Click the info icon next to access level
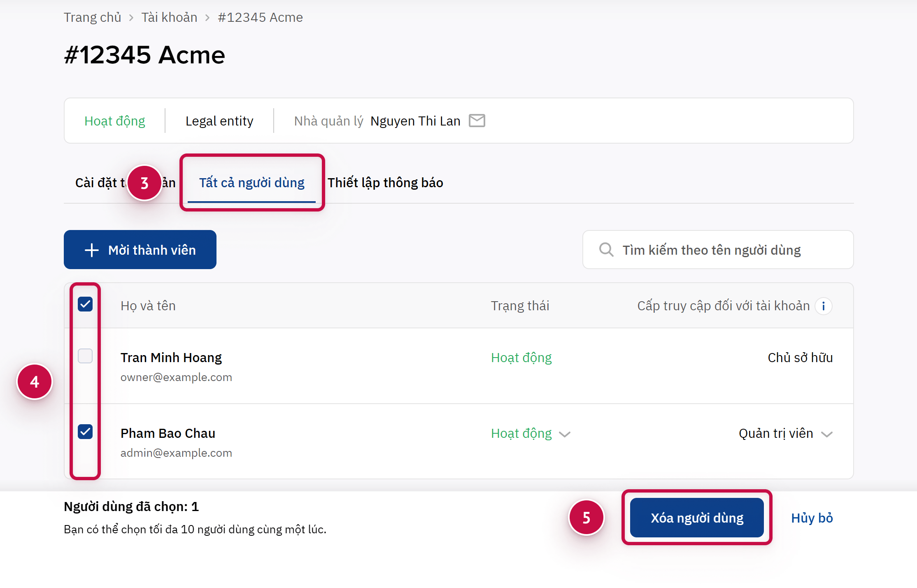917x588 pixels. pyautogui.click(x=823, y=306)
